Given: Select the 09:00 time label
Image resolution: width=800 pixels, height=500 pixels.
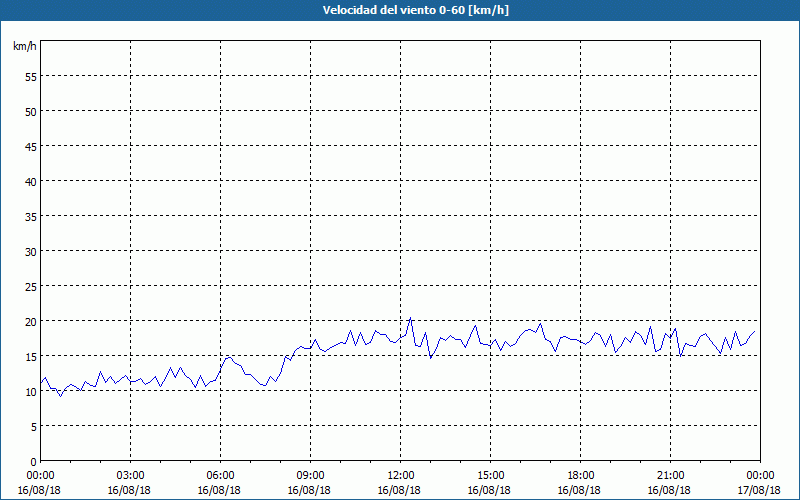Looking at the screenshot, I should tap(311, 475).
